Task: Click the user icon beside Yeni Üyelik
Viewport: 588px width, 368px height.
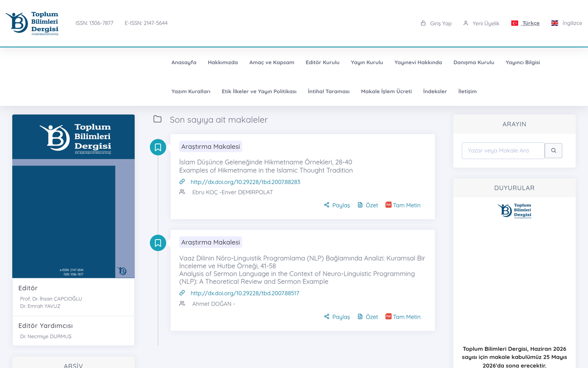Action: click(x=466, y=23)
